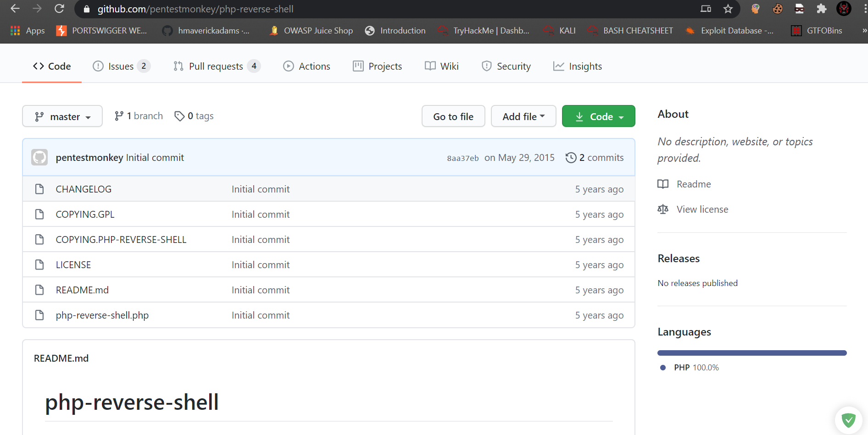Click the PHP 100.0% language link
The height and width of the screenshot is (435, 868).
coord(696,368)
